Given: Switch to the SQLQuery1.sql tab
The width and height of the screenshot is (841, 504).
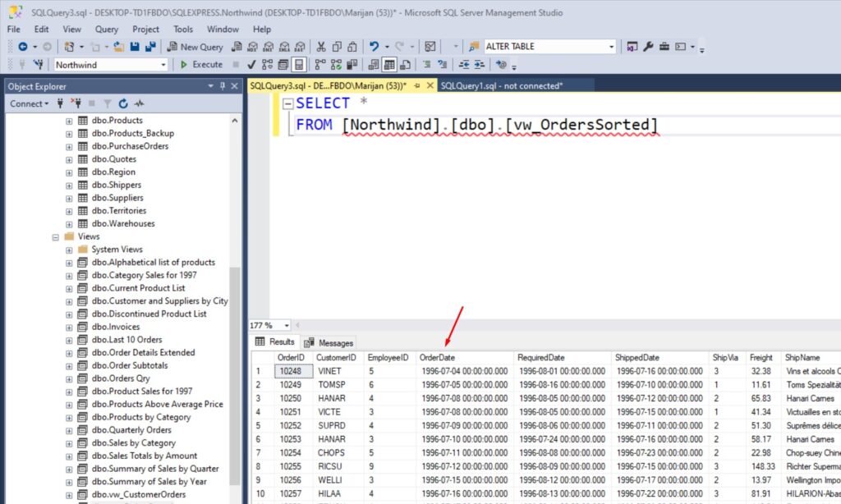Looking at the screenshot, I should click(501, 85).
